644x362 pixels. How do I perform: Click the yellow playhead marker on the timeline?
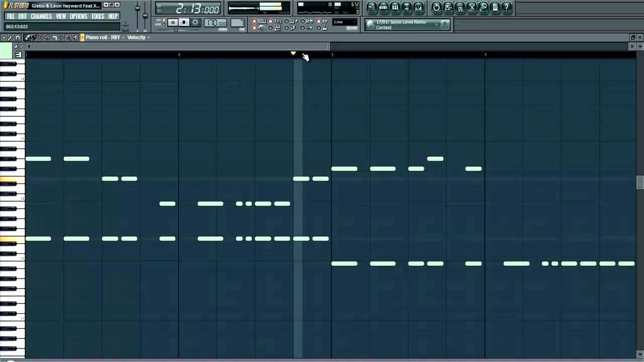pos(293,53)
